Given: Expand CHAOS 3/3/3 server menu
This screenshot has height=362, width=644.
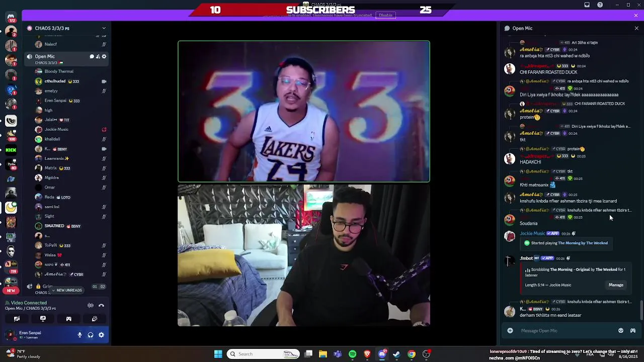Looking at the screenshot, I should pyautogui.click(x=104, y=28).
